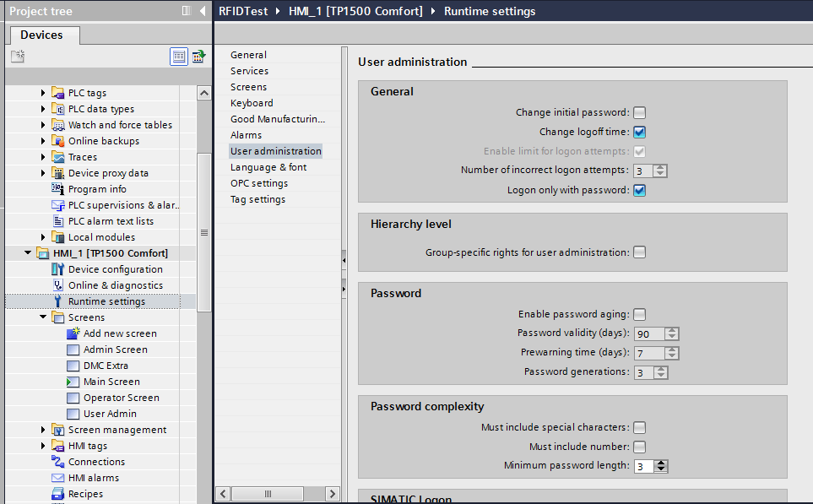
Task: Click project tree scroll up arrow
Action: [x=204, y=94]
